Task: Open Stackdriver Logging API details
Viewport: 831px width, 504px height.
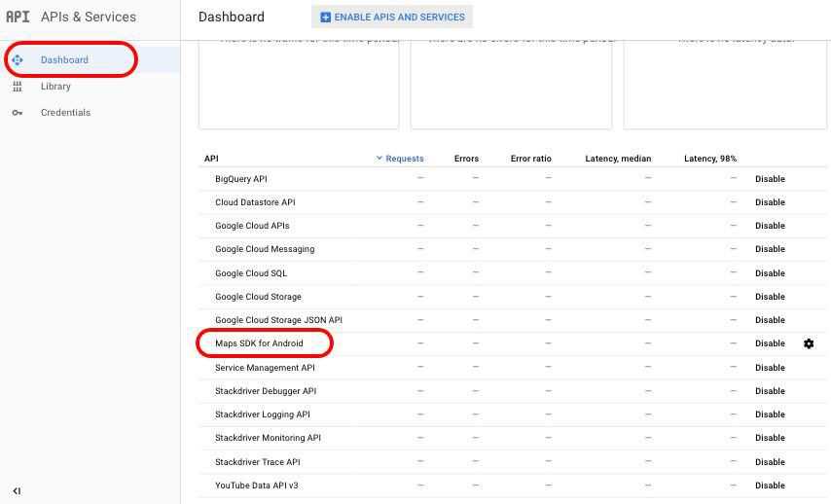Action: (262, 414)
